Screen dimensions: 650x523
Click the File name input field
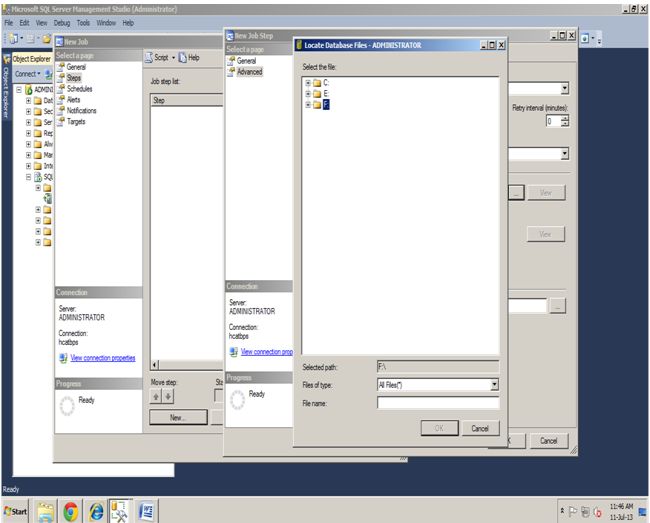click(x=438, y=403)
